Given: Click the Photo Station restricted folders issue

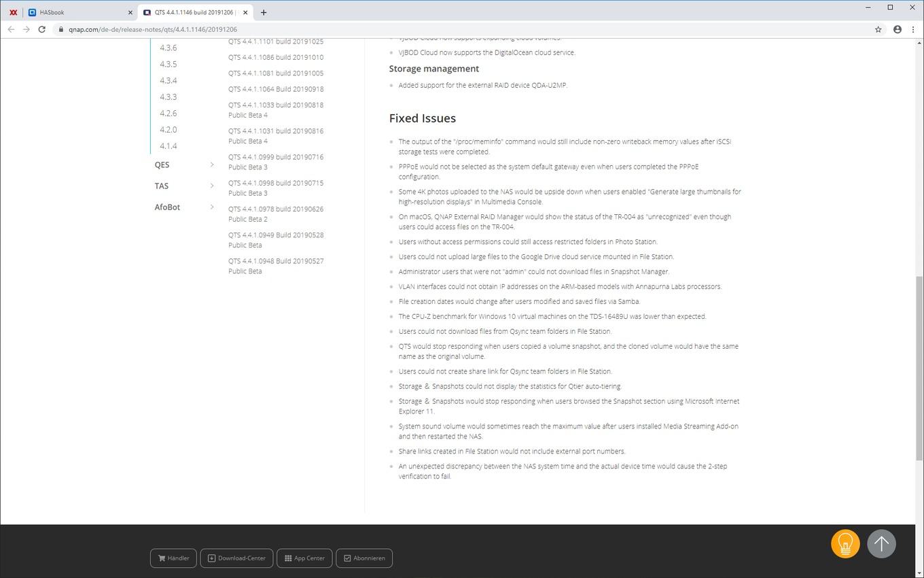Looking at the screenshot, I should (x=528, y=241).
